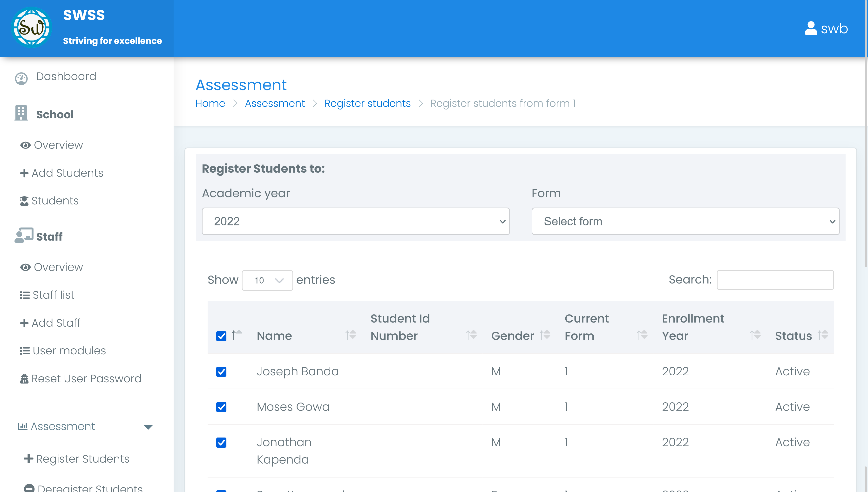
Task: Uncheck the select-all header checkbox
Action: click(221, 336)
